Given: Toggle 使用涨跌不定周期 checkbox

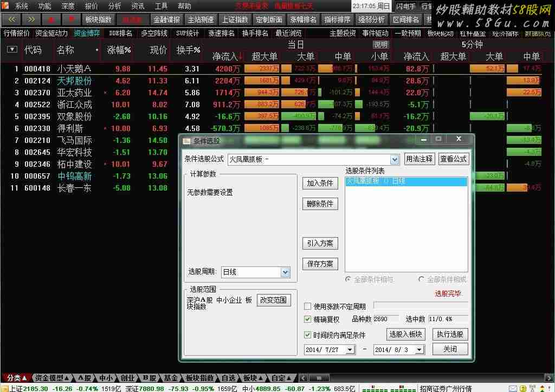Looking at the screenshot, I should [x=308, y=306].
